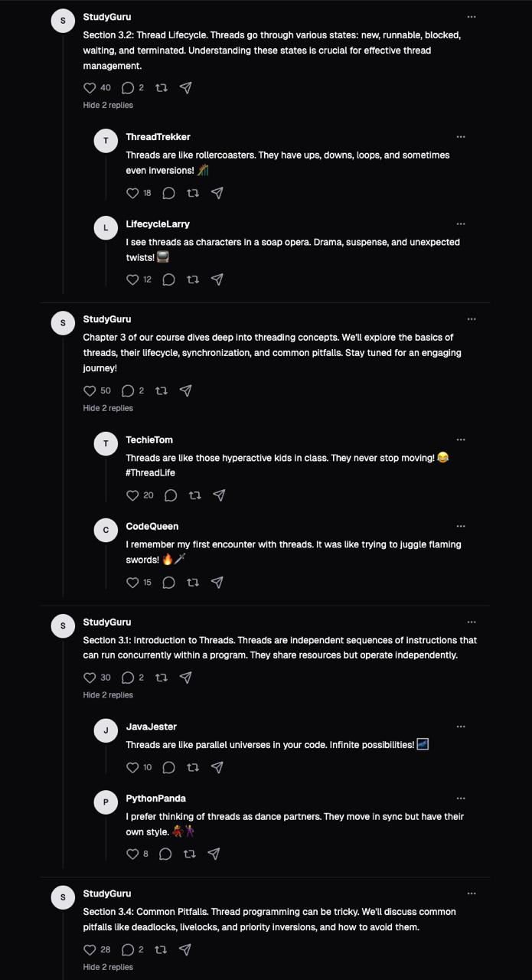Share CodeQueen's flaming swords reply
The height and width of the screenshot is (980, 532).
tap(217, 583)
